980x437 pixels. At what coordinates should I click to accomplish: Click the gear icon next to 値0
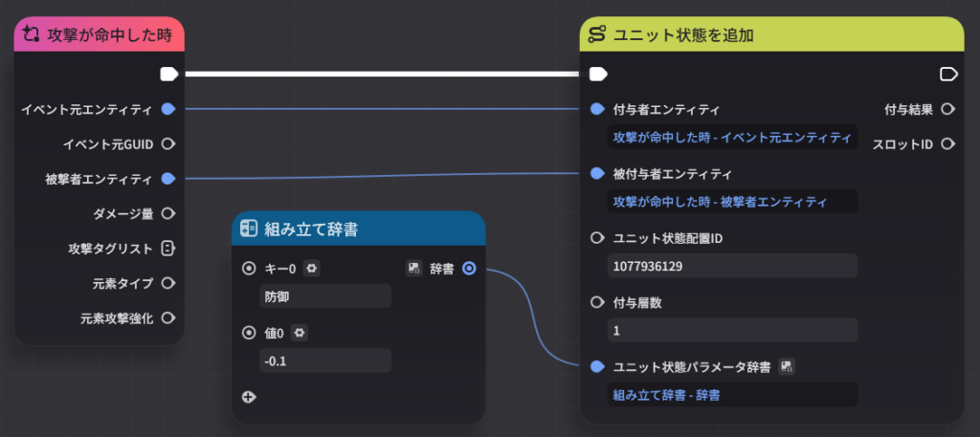[300, 334]
